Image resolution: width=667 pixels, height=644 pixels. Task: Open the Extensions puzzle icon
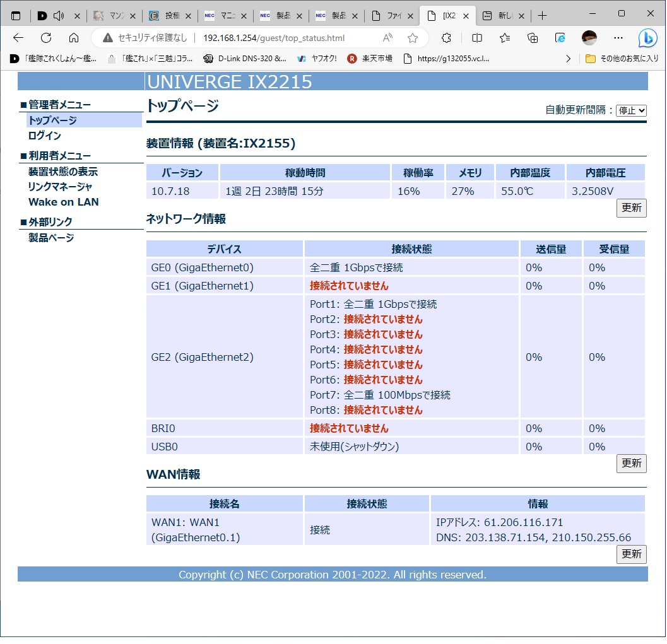[x=446, y=38]
